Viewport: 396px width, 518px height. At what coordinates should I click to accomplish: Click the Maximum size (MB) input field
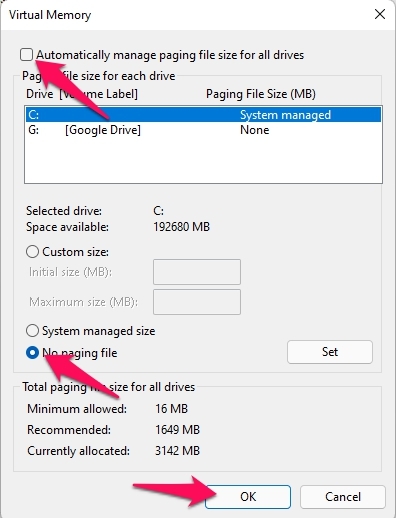pos(197,302)
